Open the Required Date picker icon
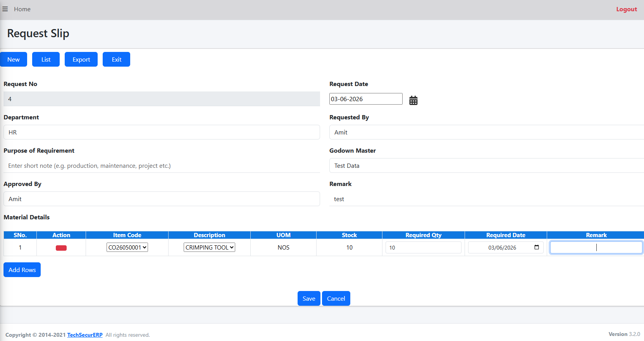644x341 pixels. [537, 247]
